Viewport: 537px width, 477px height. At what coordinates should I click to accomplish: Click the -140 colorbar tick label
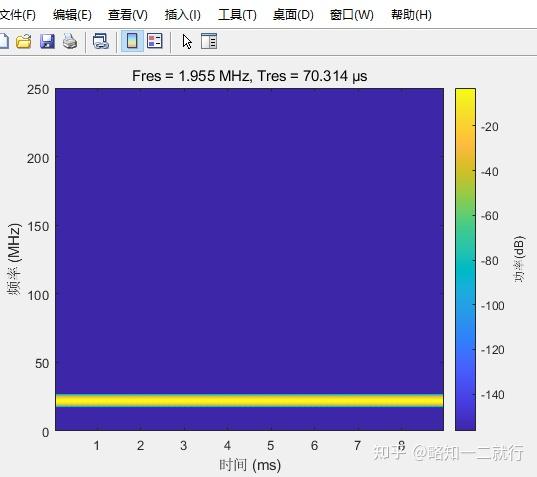492,395
